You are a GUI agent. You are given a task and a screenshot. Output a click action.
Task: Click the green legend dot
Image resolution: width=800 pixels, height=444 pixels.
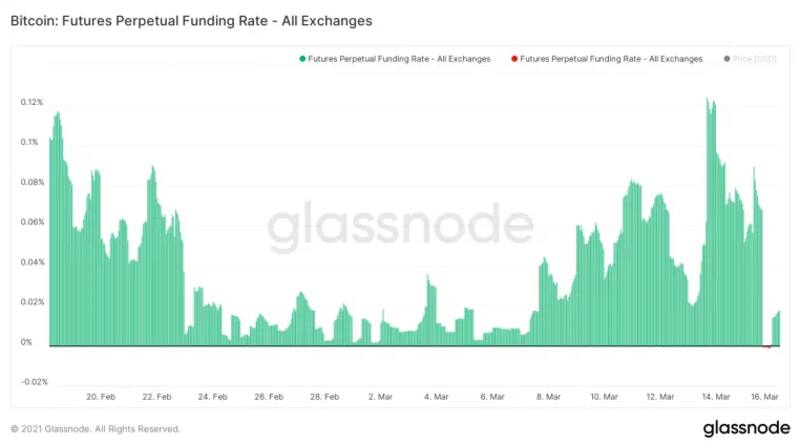[302, 59]
